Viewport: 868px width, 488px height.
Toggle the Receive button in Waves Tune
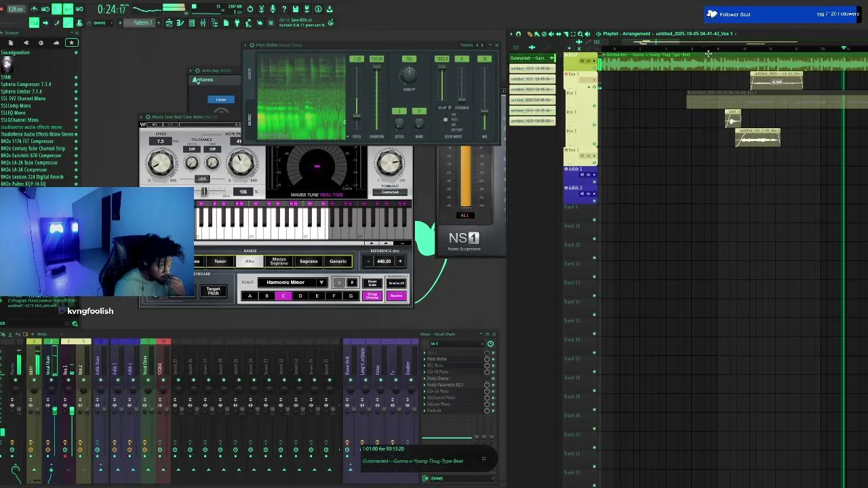tap(396, 296)
